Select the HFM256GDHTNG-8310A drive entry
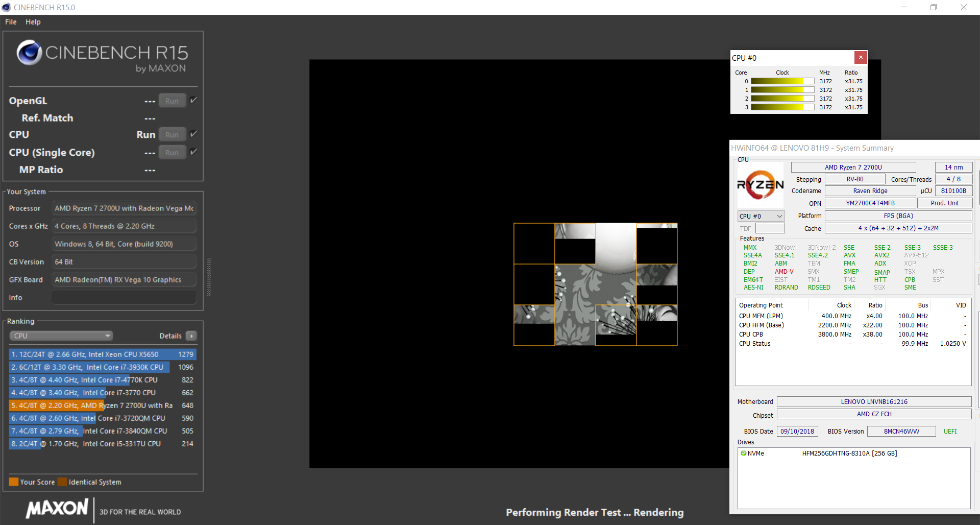Image resolution: width=980 pixels, height=525 pixels. pyautogui.click(x=849, y=453)
